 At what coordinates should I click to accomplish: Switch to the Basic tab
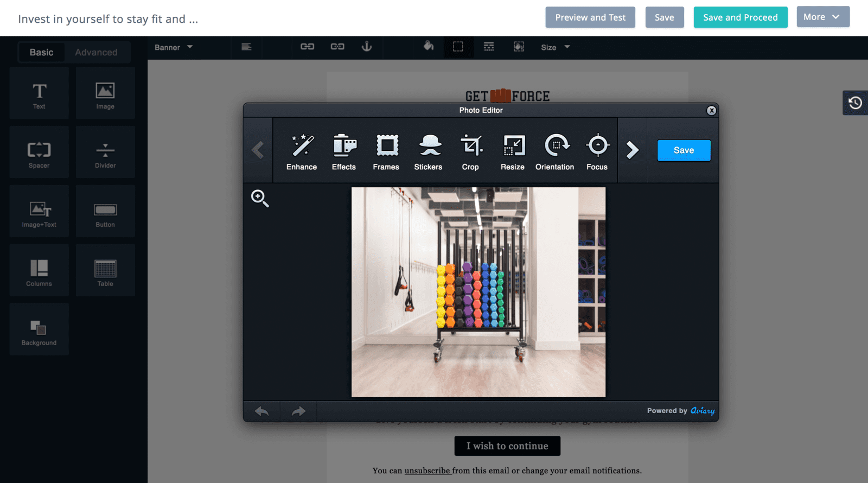42,52
